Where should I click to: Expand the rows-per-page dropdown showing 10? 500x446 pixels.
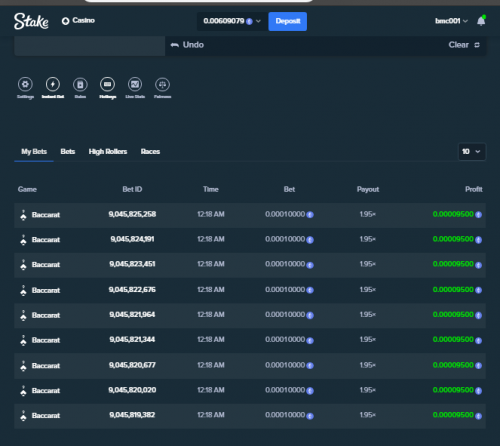[x=472, y=152]
